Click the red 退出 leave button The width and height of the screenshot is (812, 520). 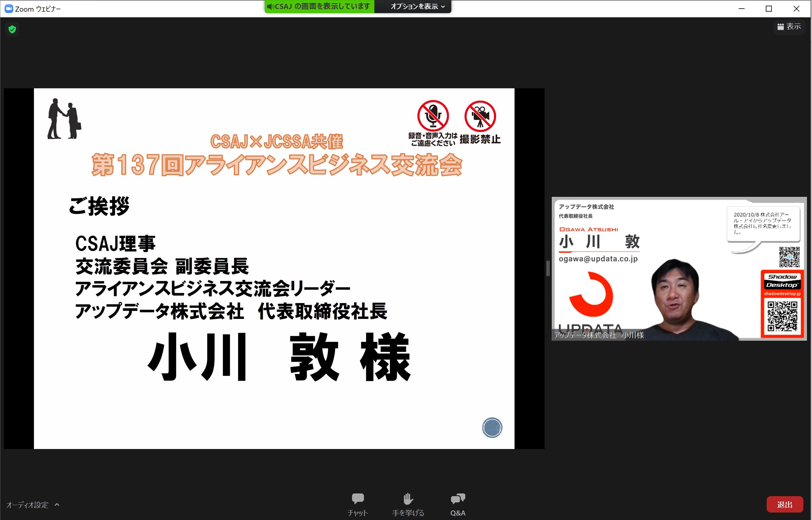tap(784, 504)
